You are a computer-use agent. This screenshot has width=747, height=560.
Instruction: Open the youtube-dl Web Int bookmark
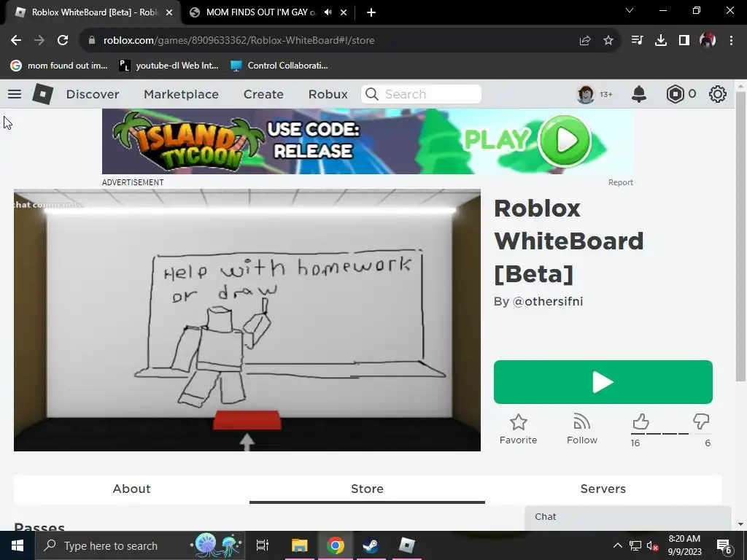169,66
